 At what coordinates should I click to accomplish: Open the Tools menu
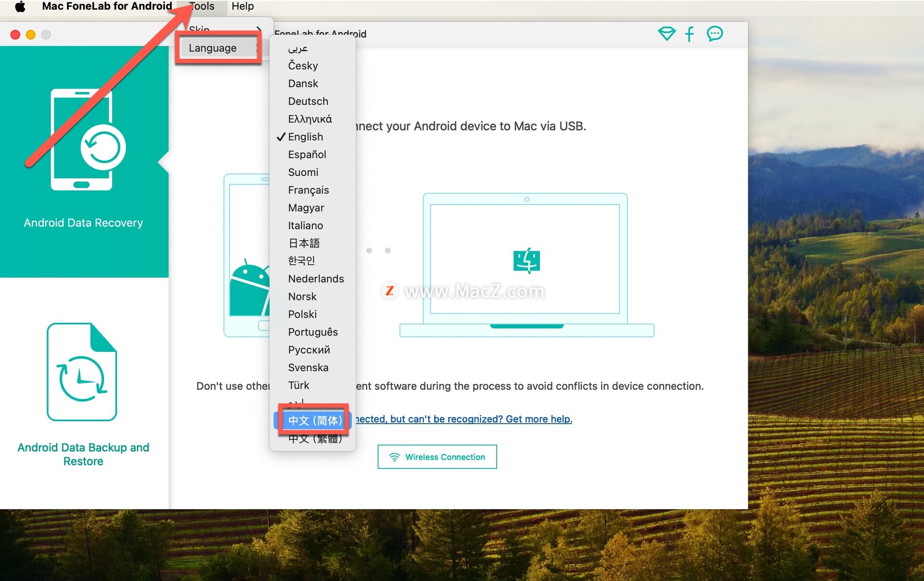202,6
